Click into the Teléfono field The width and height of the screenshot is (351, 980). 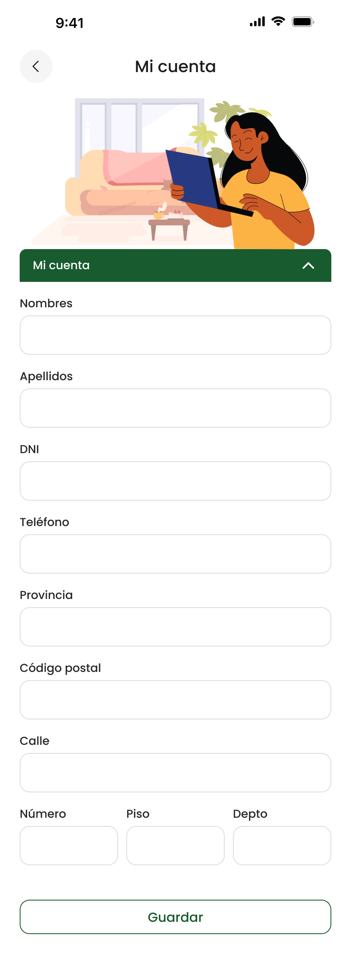click(x=175, y=554)
